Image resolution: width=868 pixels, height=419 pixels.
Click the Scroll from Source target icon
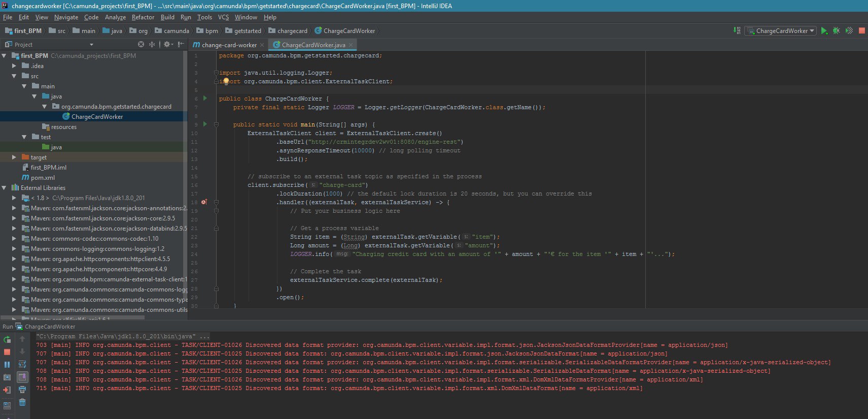pyautogui.click(x=141, y=45)
